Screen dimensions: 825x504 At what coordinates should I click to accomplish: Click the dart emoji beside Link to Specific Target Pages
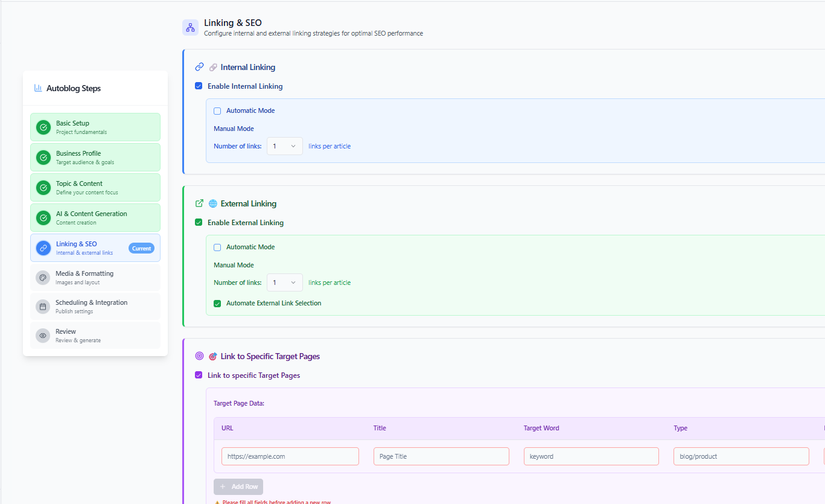pyautogui.click(x=213, y=357)
